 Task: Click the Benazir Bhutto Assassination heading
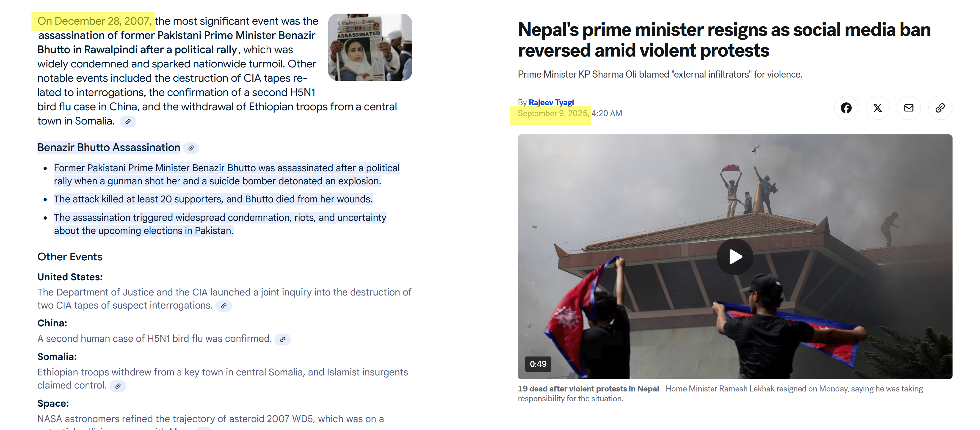109,148
